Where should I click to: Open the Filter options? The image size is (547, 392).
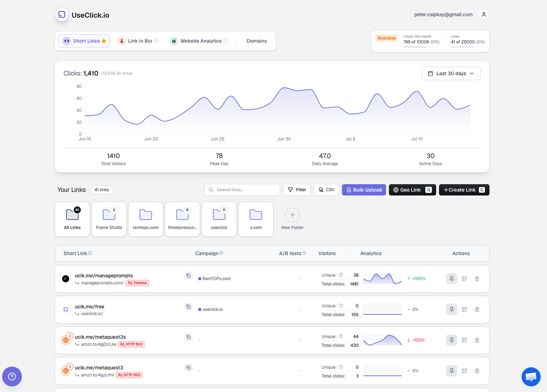click(297, 190)
